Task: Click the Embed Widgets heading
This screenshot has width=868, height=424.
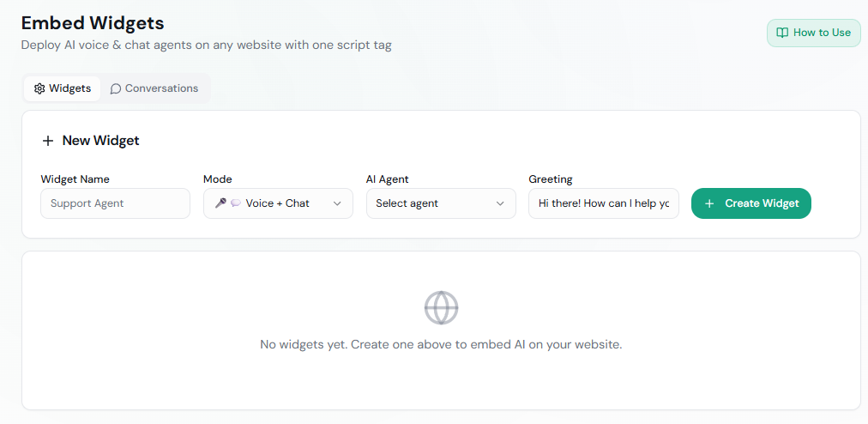Action: click(93, 23)
